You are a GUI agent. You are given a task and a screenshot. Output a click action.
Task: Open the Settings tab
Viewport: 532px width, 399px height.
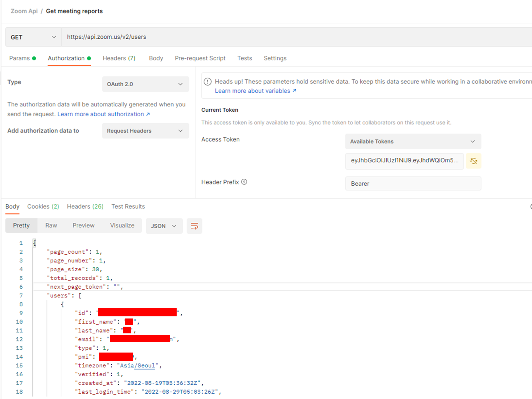coord(275,58)
